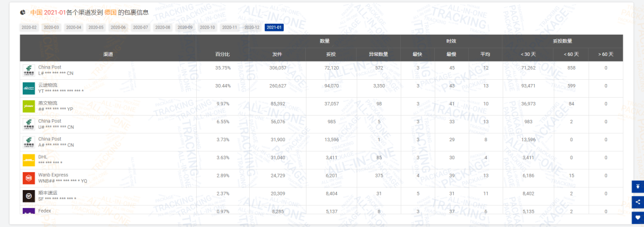
Task: Click the heart favorite icon button
Action: [637, 217]
